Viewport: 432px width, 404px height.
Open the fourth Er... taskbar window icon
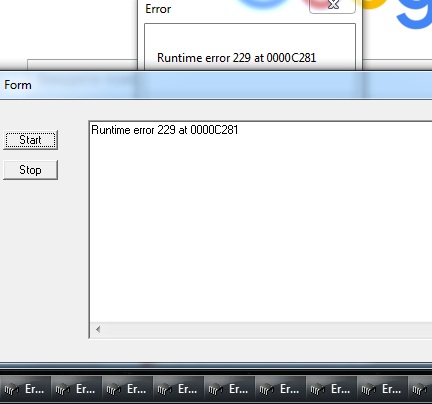(178, 389)
